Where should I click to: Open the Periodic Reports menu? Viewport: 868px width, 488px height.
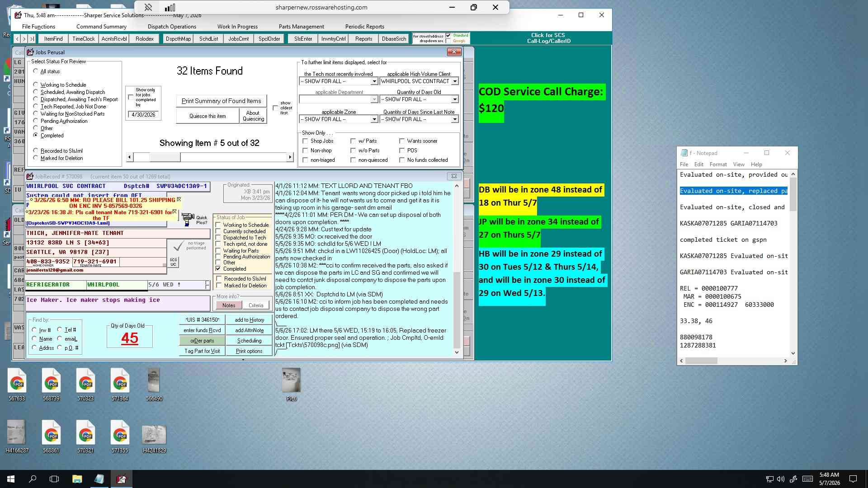tap(364, 27)
